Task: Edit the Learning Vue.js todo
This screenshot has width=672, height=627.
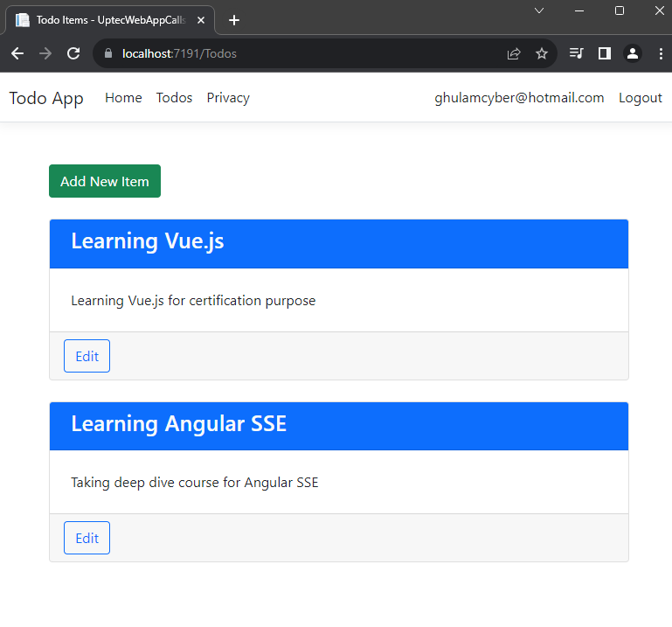Action: (x=87, y=356)
